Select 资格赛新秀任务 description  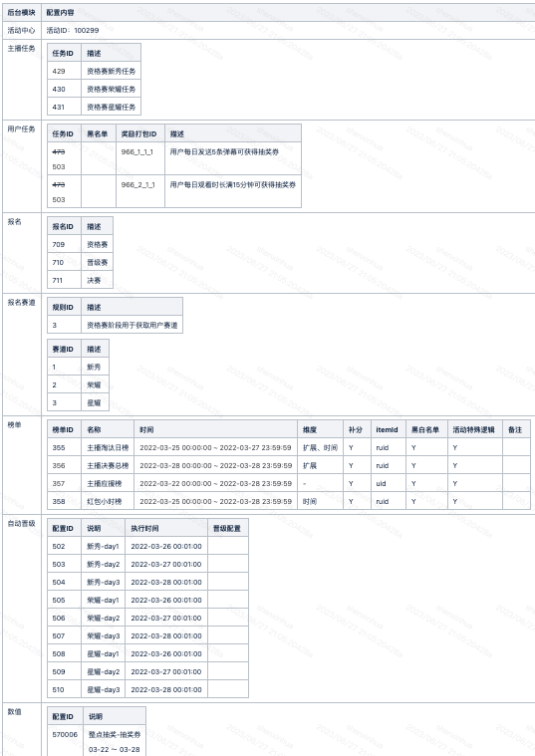[111, 71]
